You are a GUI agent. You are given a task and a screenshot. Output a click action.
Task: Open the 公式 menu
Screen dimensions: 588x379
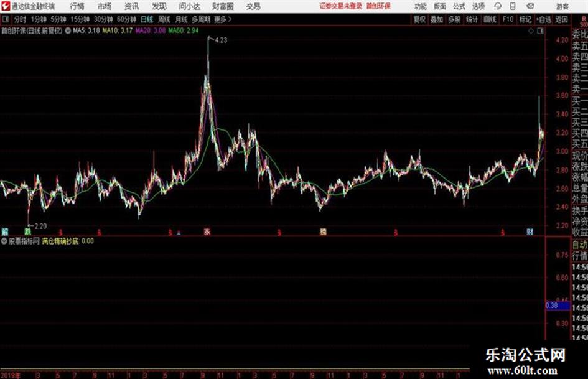point(459,6)
